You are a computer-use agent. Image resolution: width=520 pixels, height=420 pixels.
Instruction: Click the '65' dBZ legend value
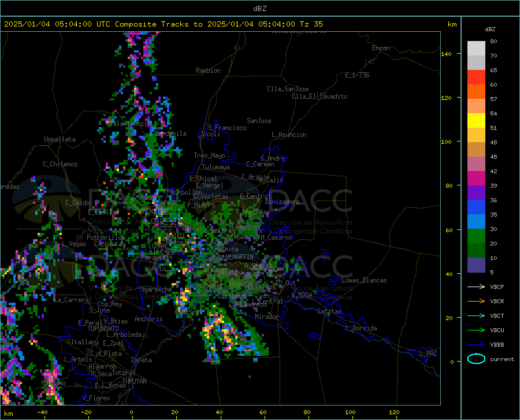[493, 70]
